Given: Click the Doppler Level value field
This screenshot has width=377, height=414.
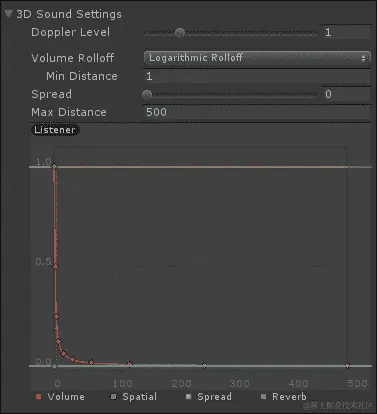Looking at the screenshot, I should (x=347, y=32).
